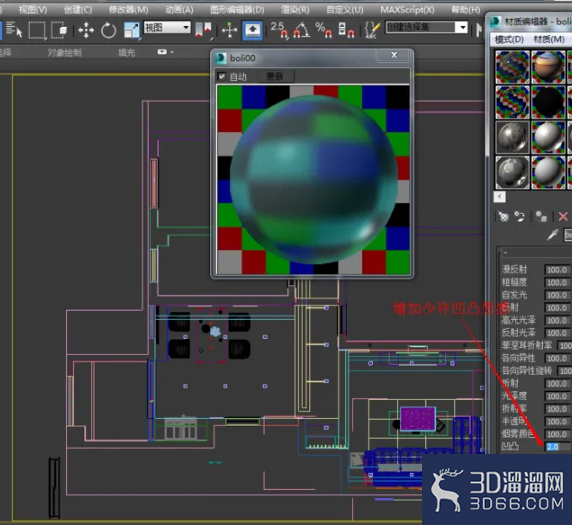Click the 反射光泽 amount field
The height and width of the screenshot is (525, 572).
tap(557, 333)
